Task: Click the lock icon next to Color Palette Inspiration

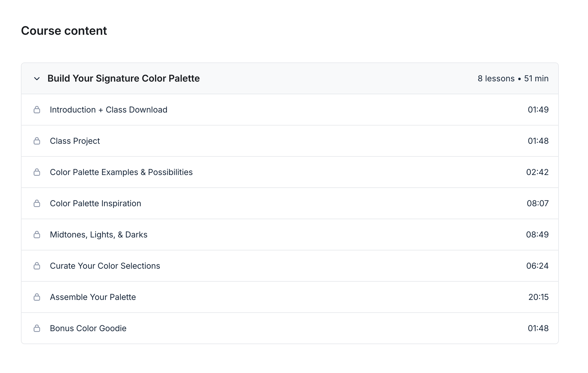Action: click(37, 203)
